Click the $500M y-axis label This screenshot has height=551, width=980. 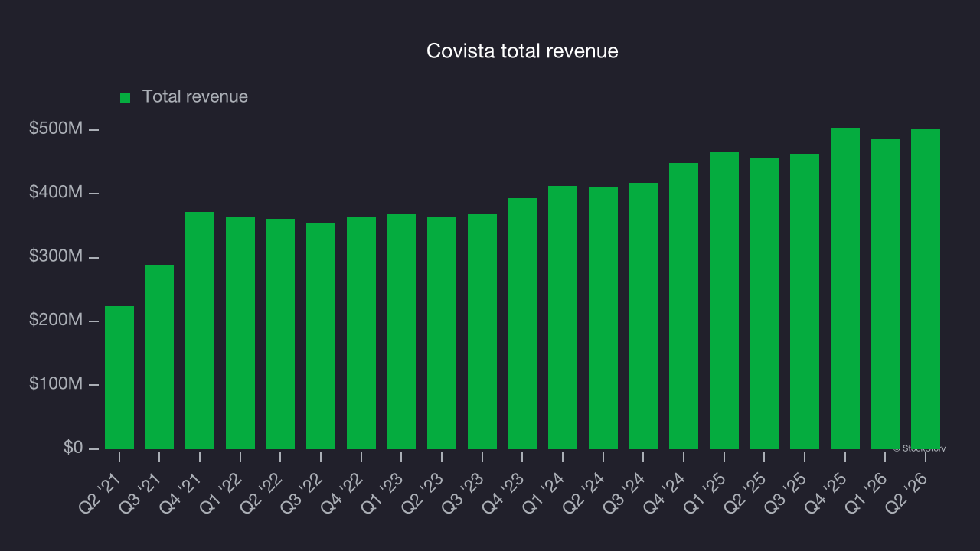click(56, 129)
